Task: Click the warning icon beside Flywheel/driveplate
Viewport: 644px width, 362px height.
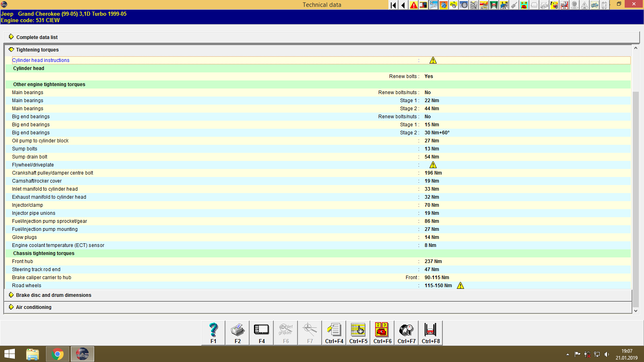Action: coord(433,165)
